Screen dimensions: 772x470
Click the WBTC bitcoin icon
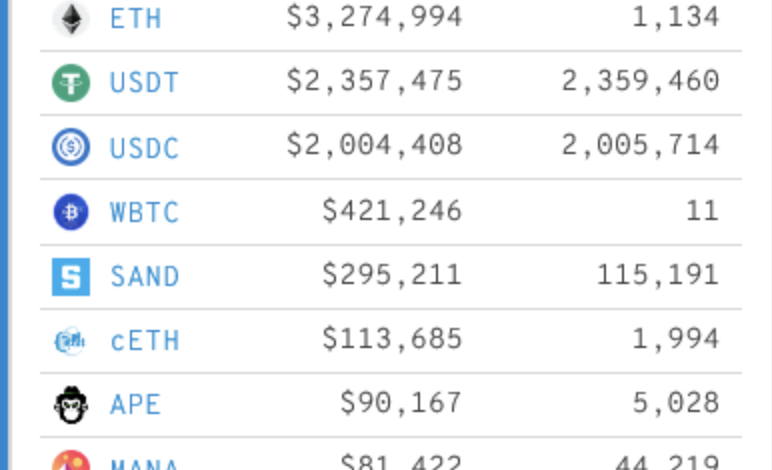(71, 212)
